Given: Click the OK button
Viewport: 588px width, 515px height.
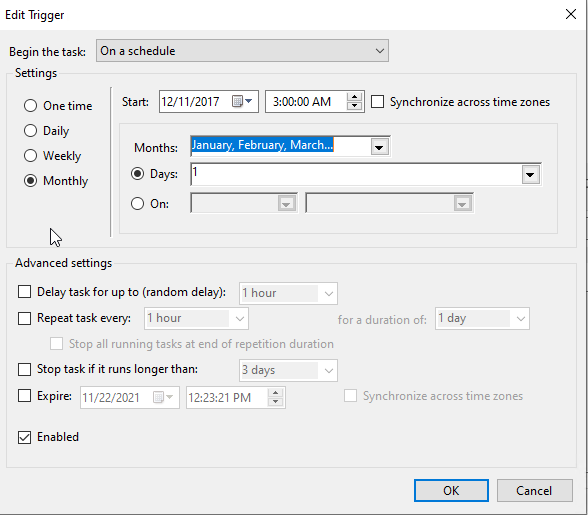Looking at the screenshot, I should click(x=451, y=490).
